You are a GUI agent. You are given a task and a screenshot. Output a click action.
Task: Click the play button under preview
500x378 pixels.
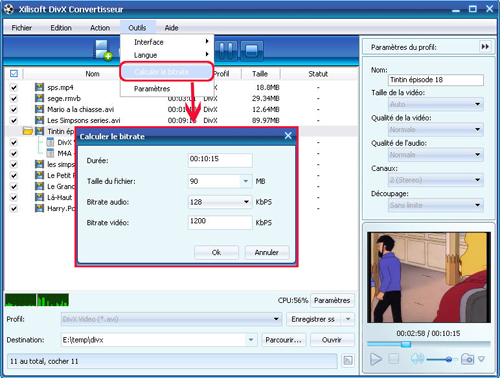point(376,359)
